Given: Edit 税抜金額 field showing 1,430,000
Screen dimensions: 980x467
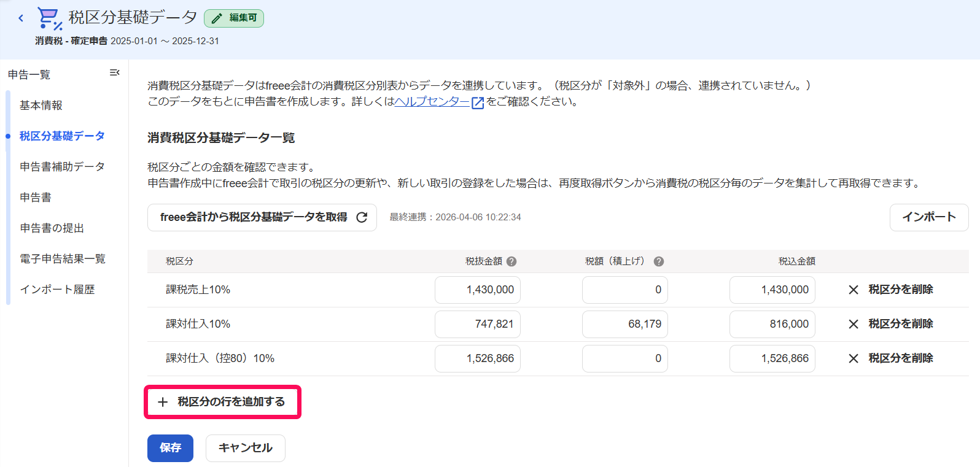Looking at the screenshot, I should click(478, 290).
